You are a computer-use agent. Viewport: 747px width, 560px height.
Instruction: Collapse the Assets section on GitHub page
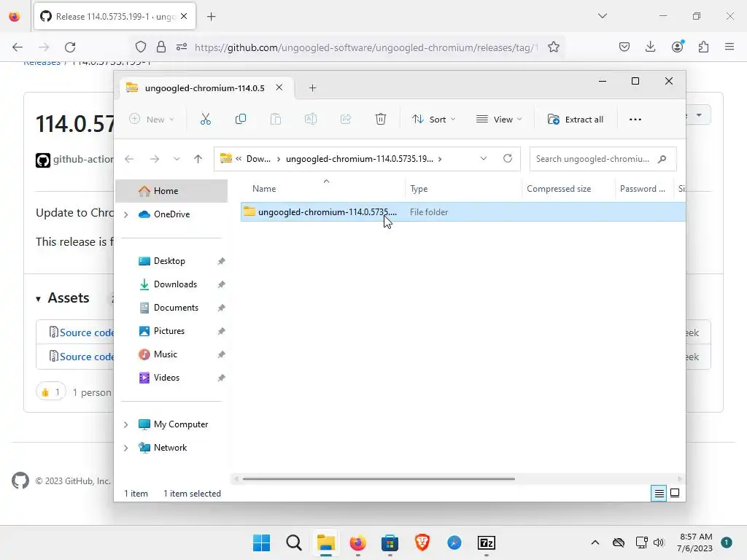point(63,298)
